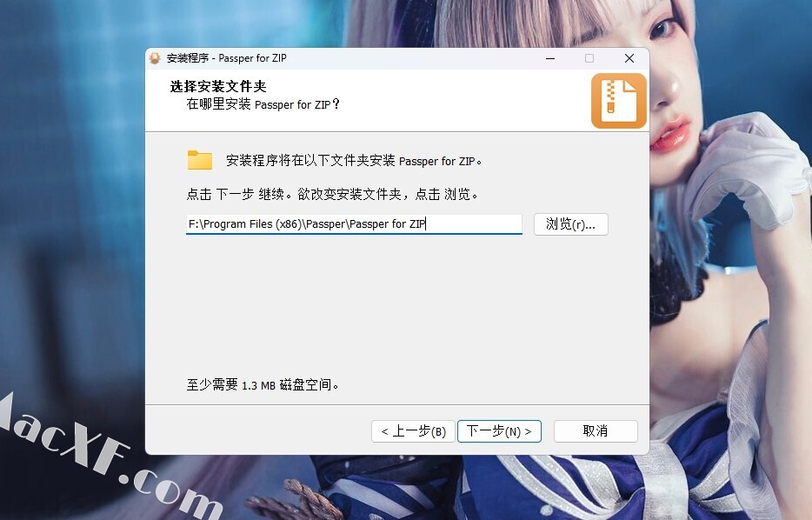
Task: Click the Passper for ZIP title bar icon
Action: coord(155,58)
